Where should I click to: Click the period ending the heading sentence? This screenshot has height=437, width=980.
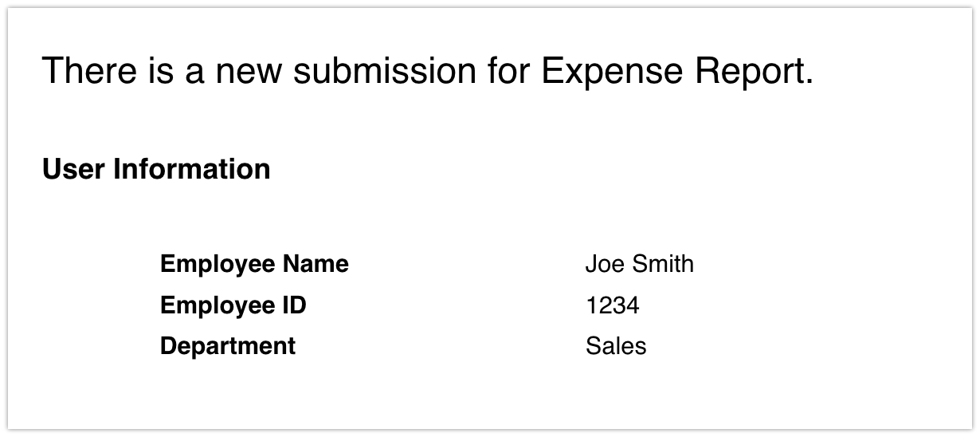click(809, 80)
